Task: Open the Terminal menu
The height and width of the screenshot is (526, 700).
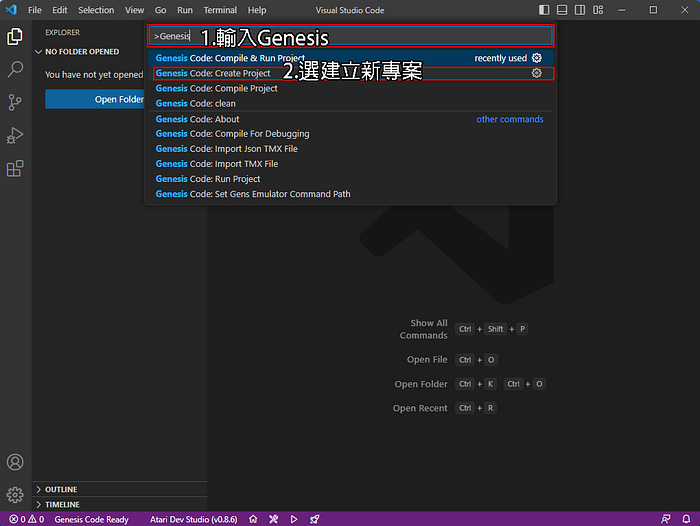Action: tap(220, 10)
